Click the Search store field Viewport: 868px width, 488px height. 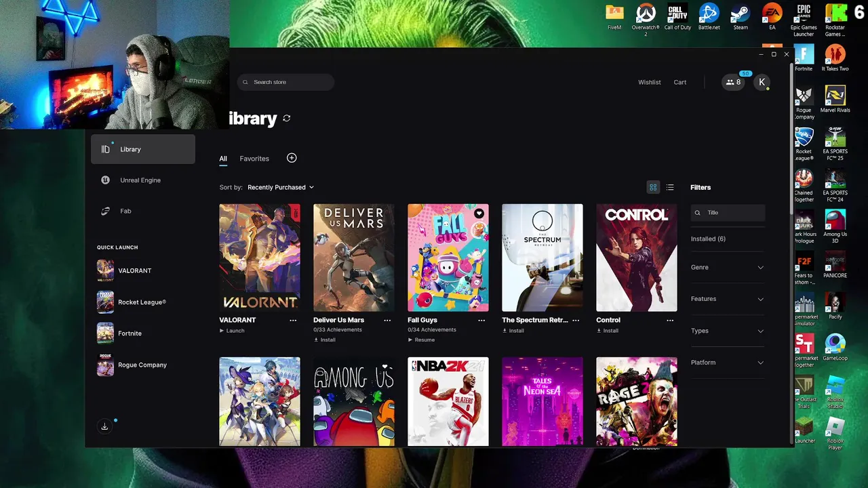point(285,82)
